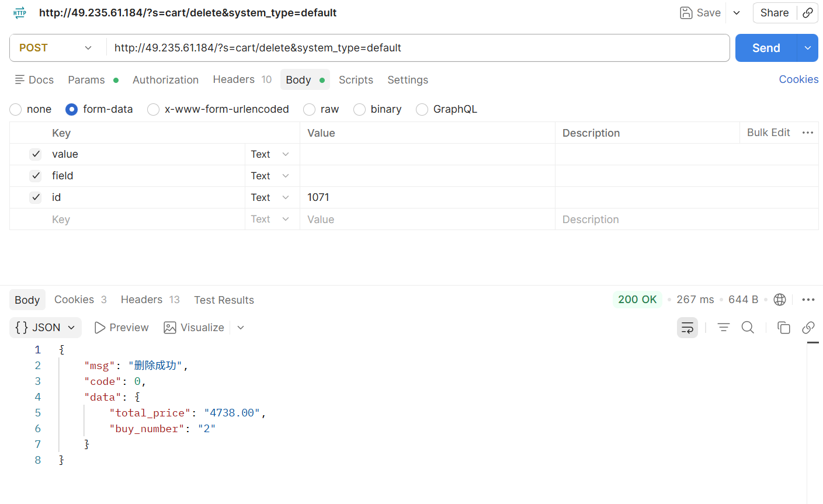Click the value row's Value cell
Screen dimensions: 823x504
[x=428, y=154]
